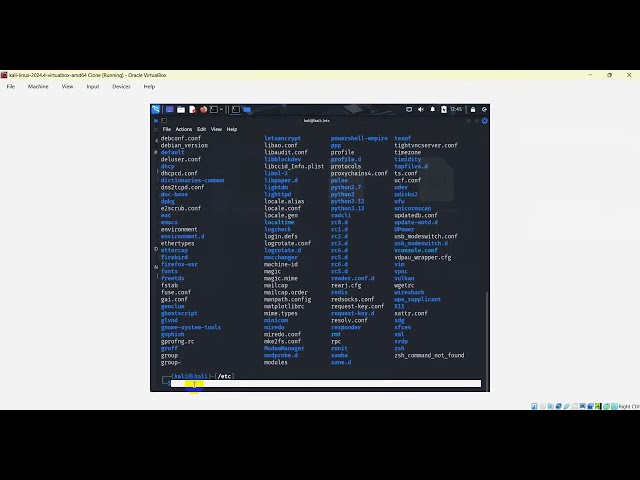The image size is (640, 480).
Task: Click the Right Ctrl host key label
Action: point(629,406)
